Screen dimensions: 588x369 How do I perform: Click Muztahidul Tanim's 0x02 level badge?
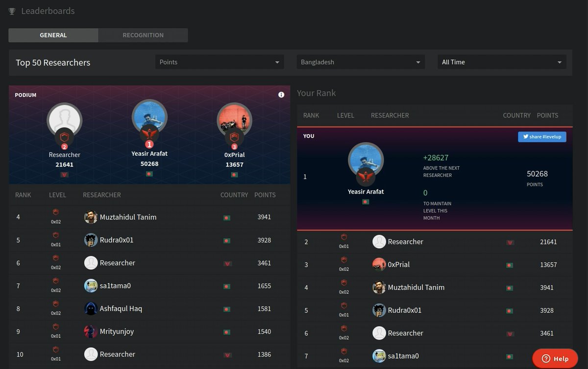[55, 214]
